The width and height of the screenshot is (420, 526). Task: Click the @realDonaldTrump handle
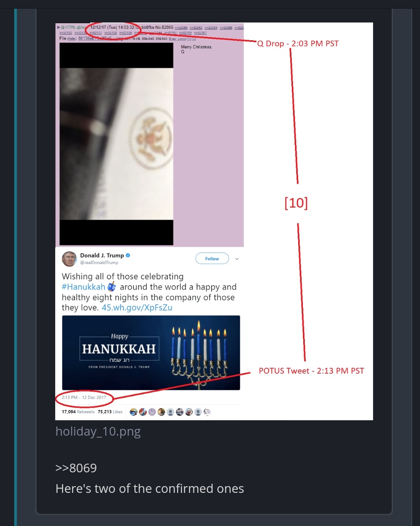point(99,262)
